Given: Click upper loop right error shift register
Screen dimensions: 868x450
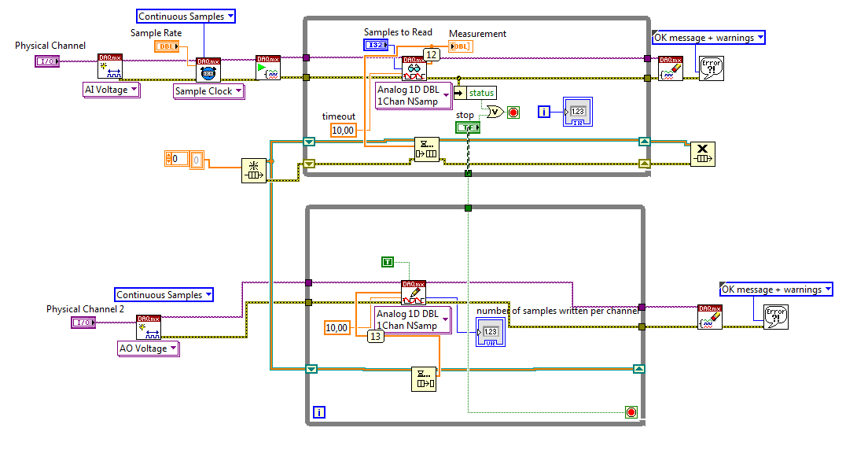Looking at the screenshot, I should [644, 163].
